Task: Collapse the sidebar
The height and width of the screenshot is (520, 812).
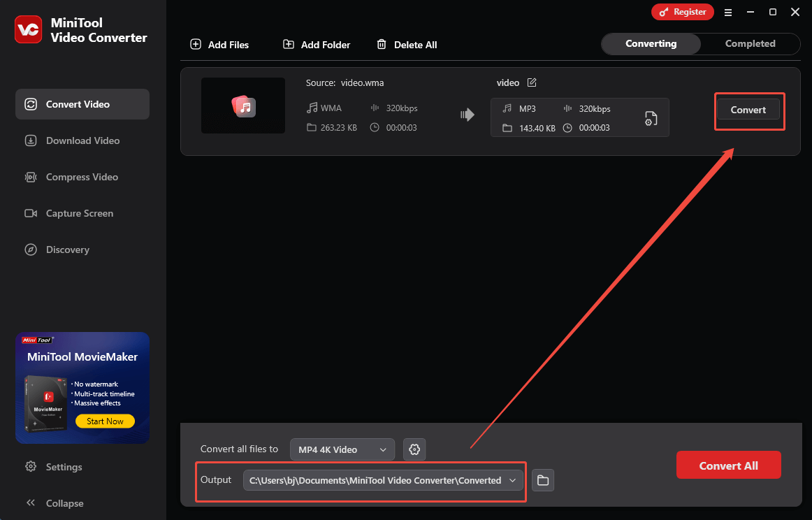Action: 54,503
